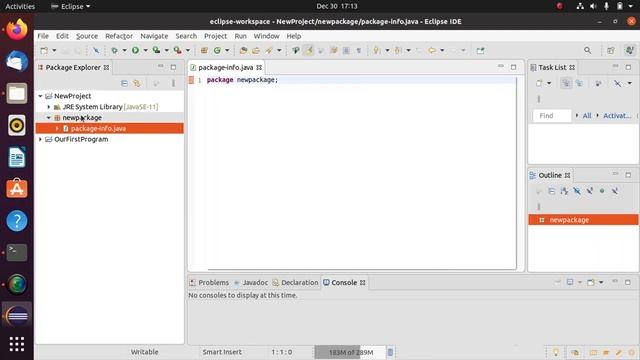Click the New Java Class icon
This screenshot has width=640, height=360.
click(x=217, y=50)
